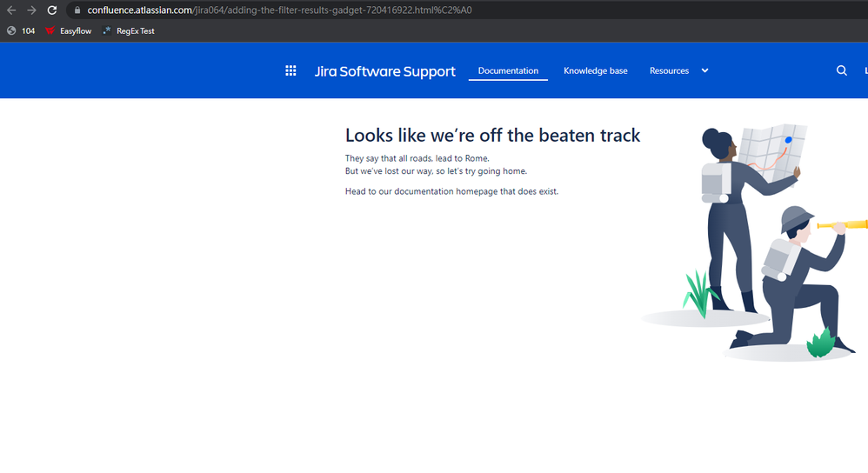Open the Resources menu
This screenshot has width=868, height=473.
tap(670, 70)
